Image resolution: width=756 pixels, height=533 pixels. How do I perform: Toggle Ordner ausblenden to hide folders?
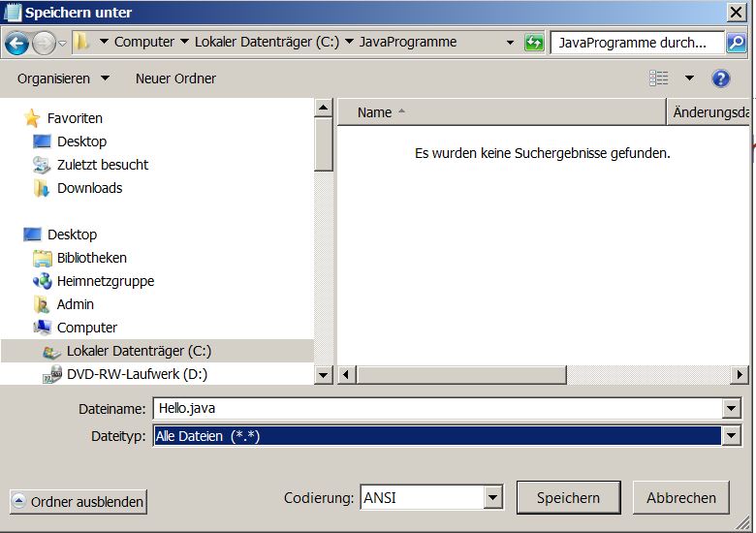79,502
